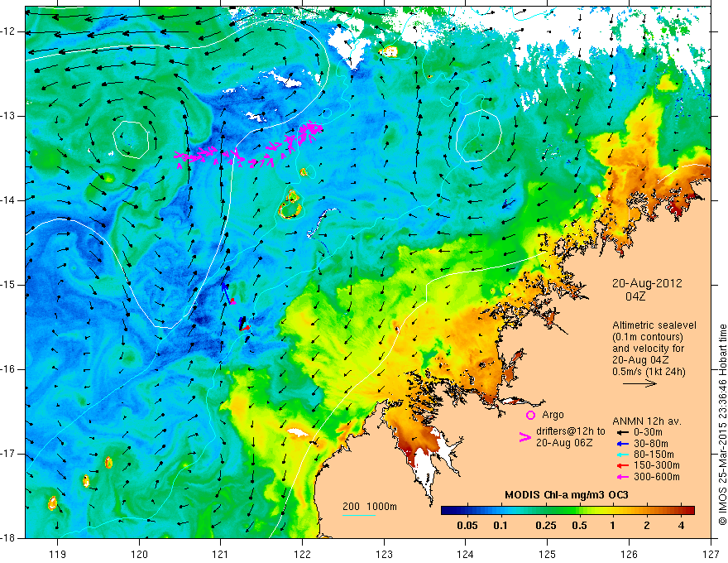Image resolution: width=728 pixels, height=563 pixels.
Task: Click the magenta Argo circle symbol in legend
Action: tap(530, 415)
